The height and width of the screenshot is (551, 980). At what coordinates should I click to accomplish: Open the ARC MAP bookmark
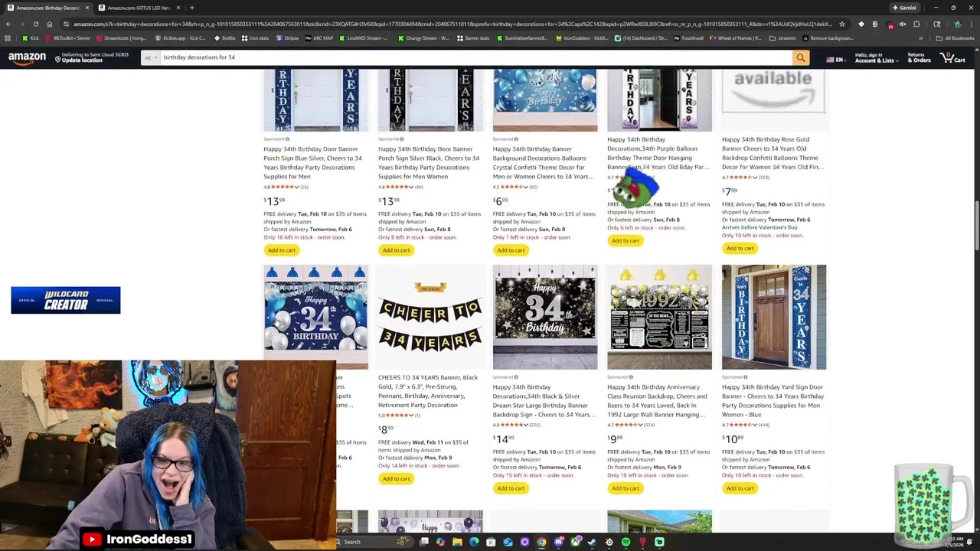click(x=320, y=38)
